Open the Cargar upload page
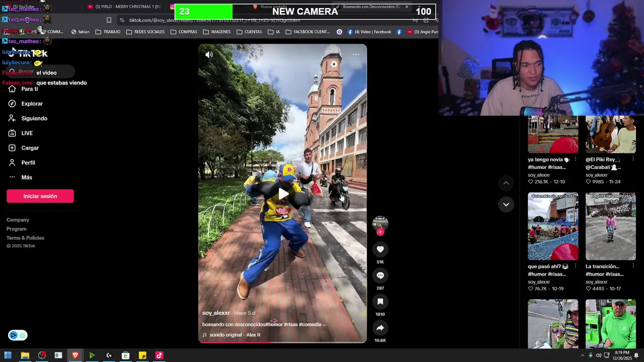This screenshot has width=644, height=362. click(x=24, y=148)
